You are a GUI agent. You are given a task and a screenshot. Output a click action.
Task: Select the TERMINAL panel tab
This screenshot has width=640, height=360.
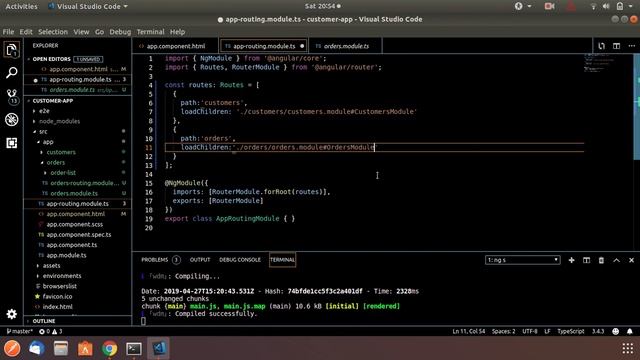tap(282, 260)
